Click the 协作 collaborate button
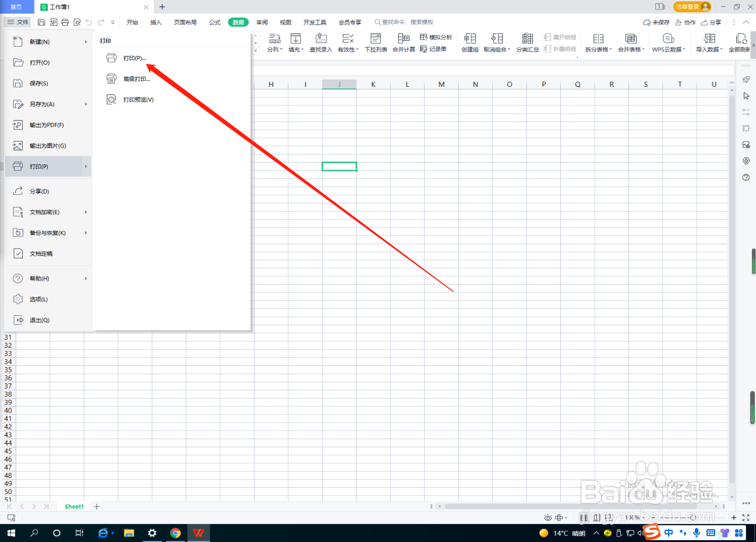Viewport: 756px width, 542px height. (x=686, y=22)
